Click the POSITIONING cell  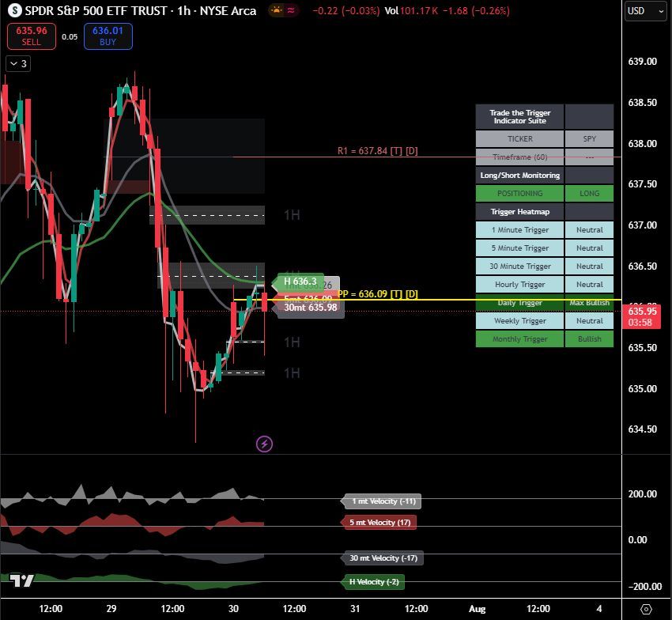pos(520,194)
